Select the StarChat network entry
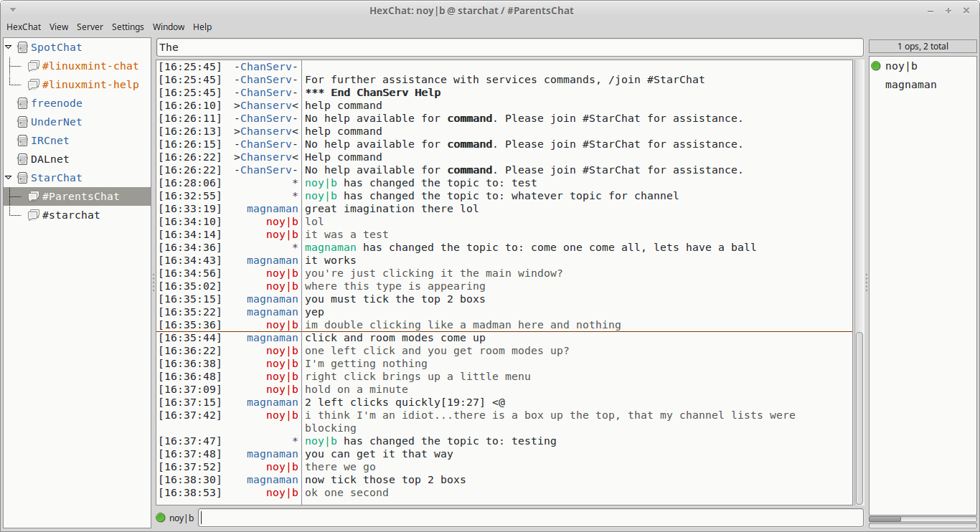The image size is (980, 532). (x=57, y=178)
